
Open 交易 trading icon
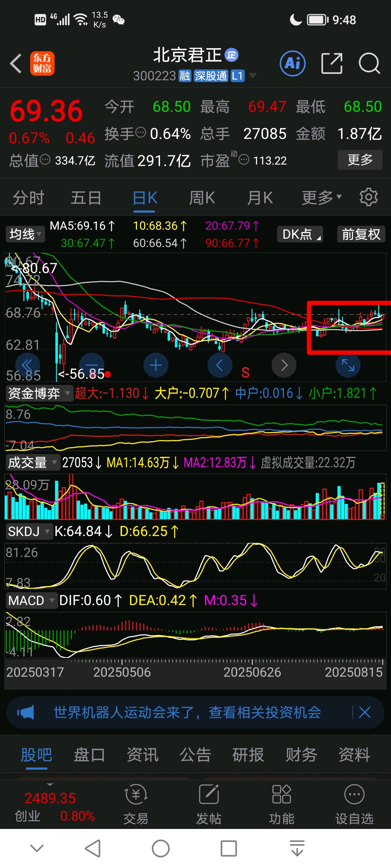click(x=136, y=804)
